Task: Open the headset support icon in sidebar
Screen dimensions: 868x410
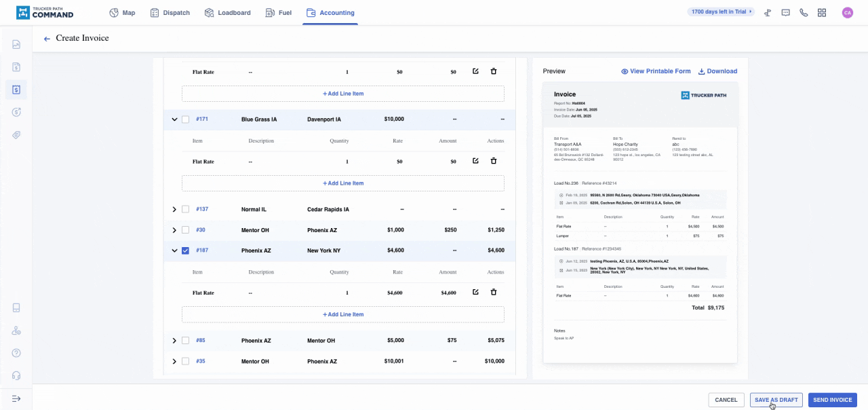Action: pyautogui.click(x=16, y=375)
